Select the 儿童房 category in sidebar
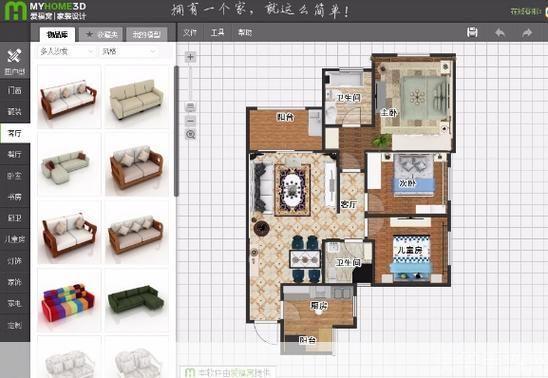 15,239
